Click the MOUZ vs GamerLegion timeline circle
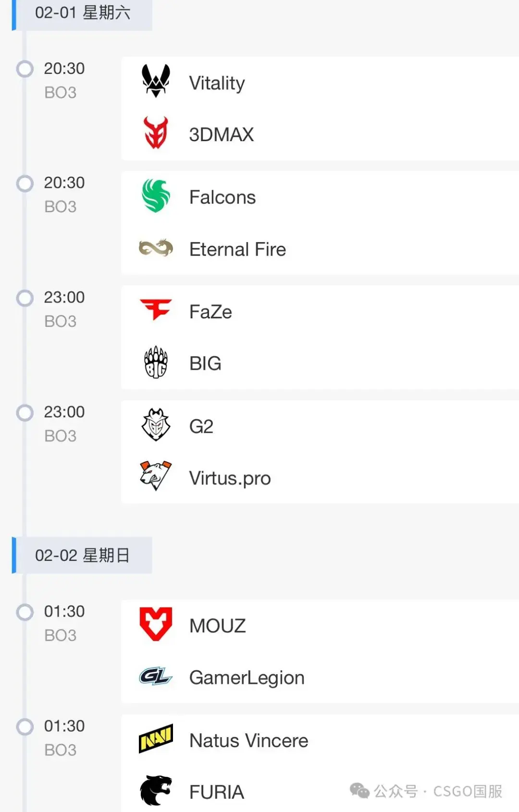This screenshot has width=519, height=812. click(x=25, y=612)
